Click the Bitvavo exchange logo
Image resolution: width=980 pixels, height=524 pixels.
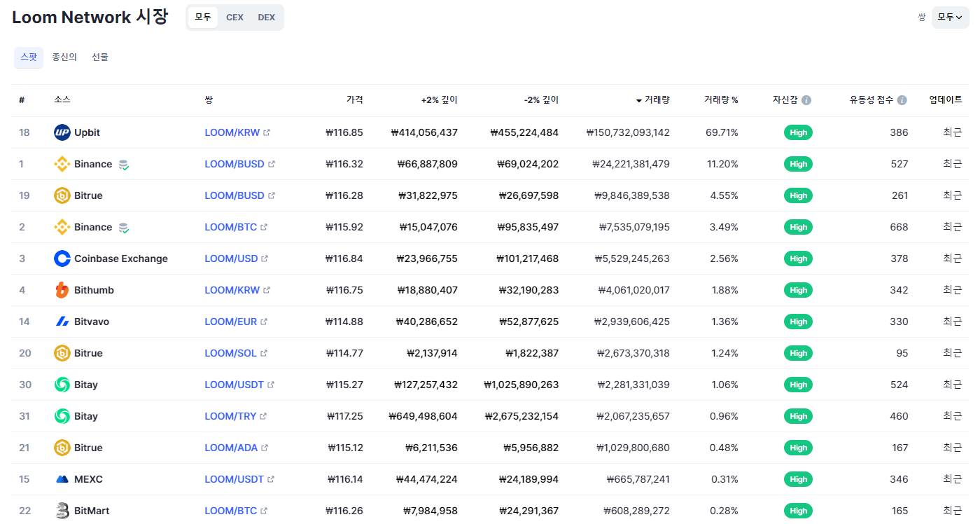coord(62,322)
